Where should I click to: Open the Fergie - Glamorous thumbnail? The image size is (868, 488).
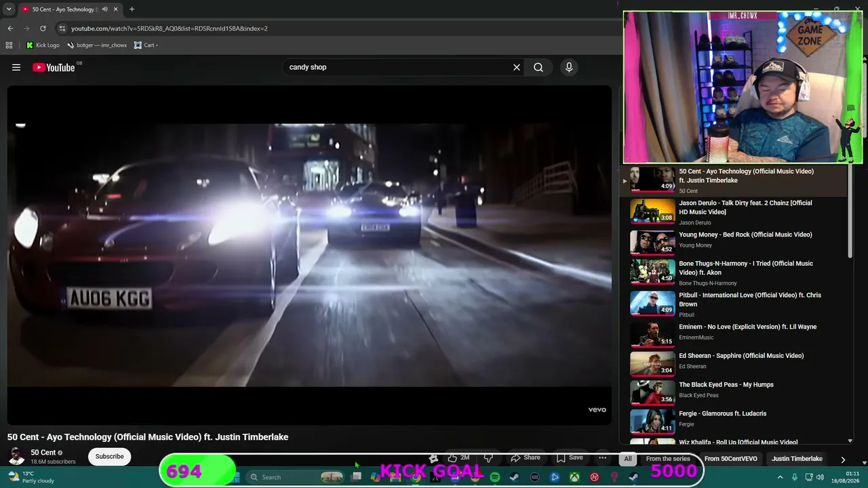[x=652, y=422]
